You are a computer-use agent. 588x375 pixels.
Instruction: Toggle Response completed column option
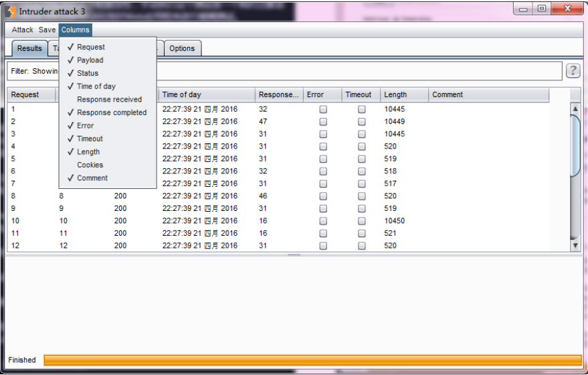tap(108, 112)
